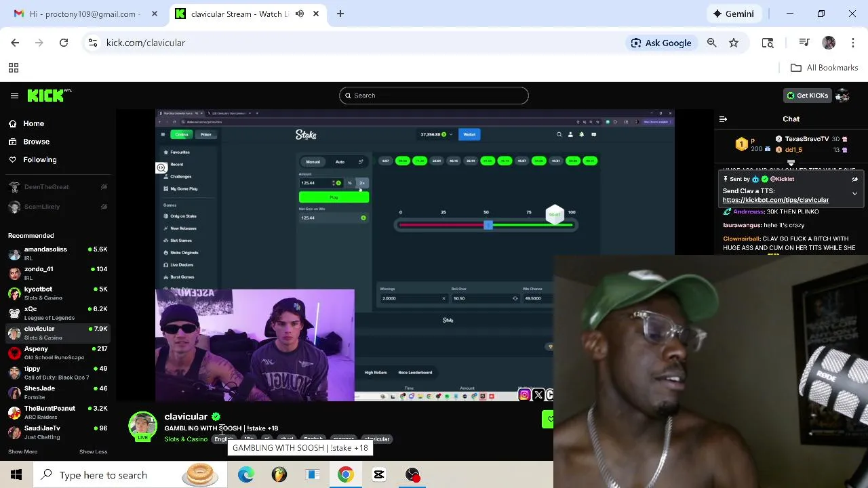The image size is (868, 488).
Task: Click the X social icon on the stream
Action: click(538, 394)
